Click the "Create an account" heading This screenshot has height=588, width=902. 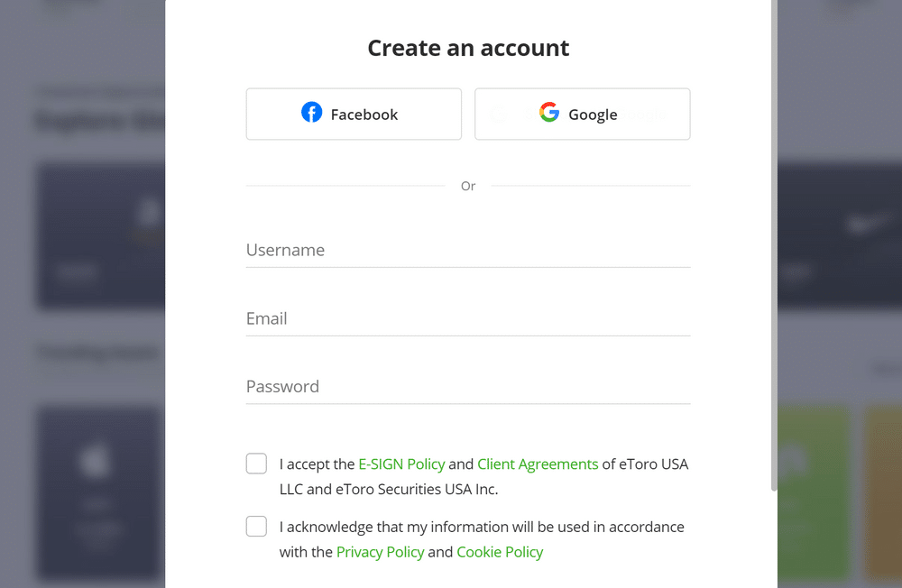pos(468,49)
